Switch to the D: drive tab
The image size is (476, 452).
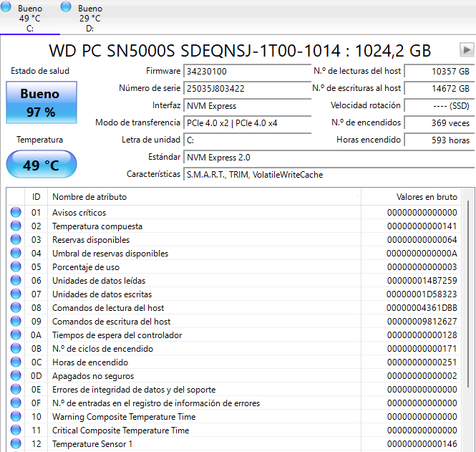(x=89, y=18)
